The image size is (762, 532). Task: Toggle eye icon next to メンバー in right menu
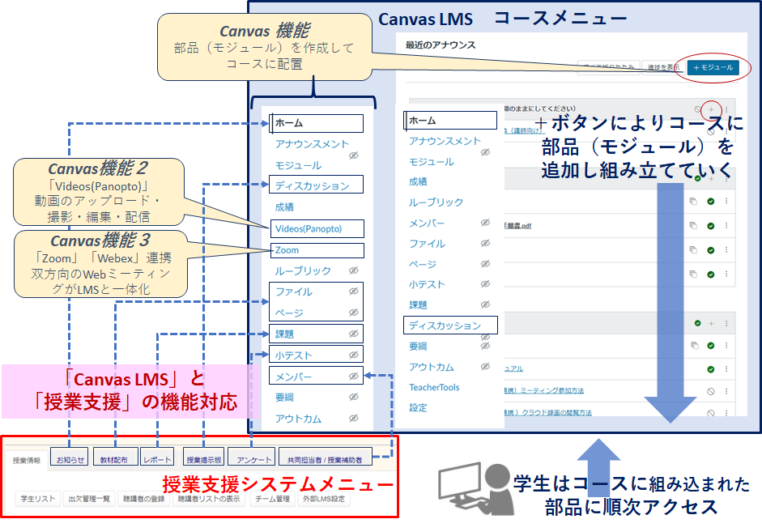click(x=485, y=223)
